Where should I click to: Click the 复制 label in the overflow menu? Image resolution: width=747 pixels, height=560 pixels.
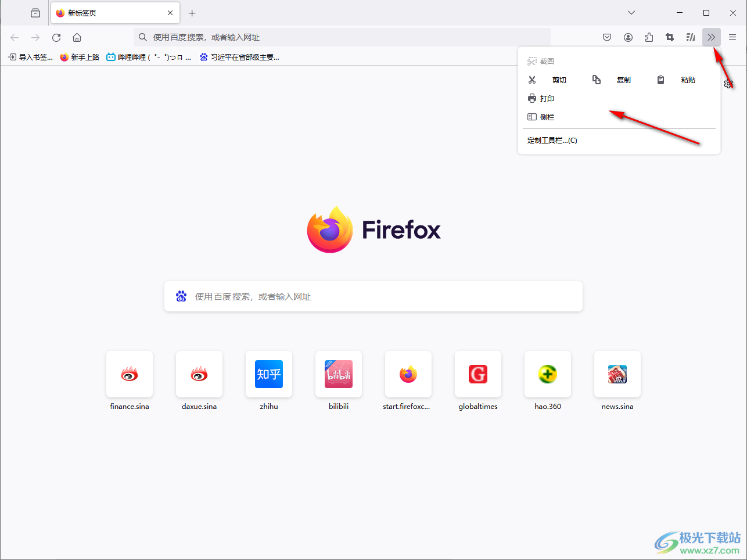624,80
